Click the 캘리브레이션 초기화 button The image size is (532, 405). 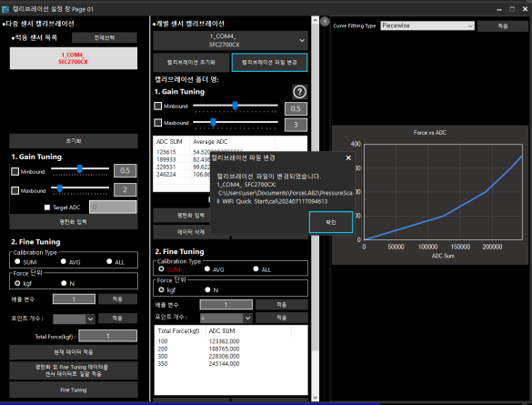[x=191, y=63]
